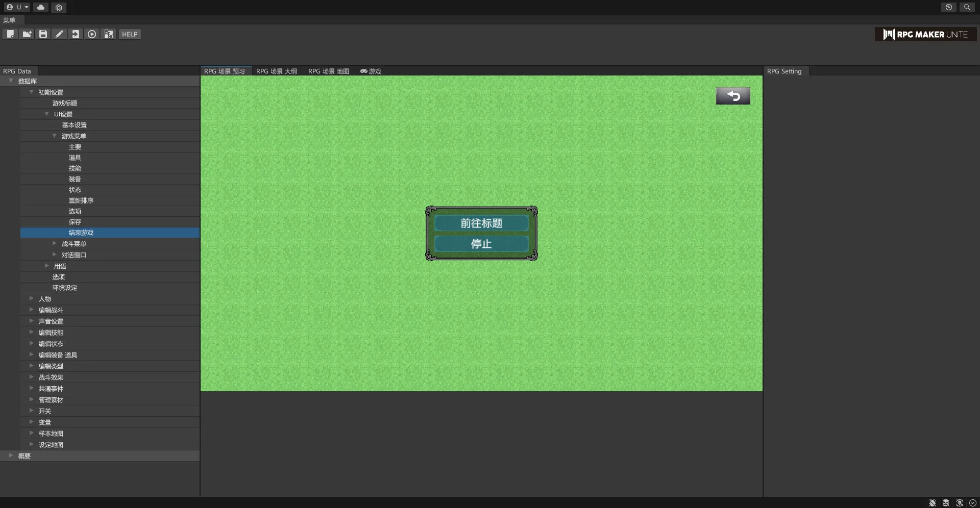Switch to the 游戏 tab
The image size is (980, 508).
click(371, 71)
